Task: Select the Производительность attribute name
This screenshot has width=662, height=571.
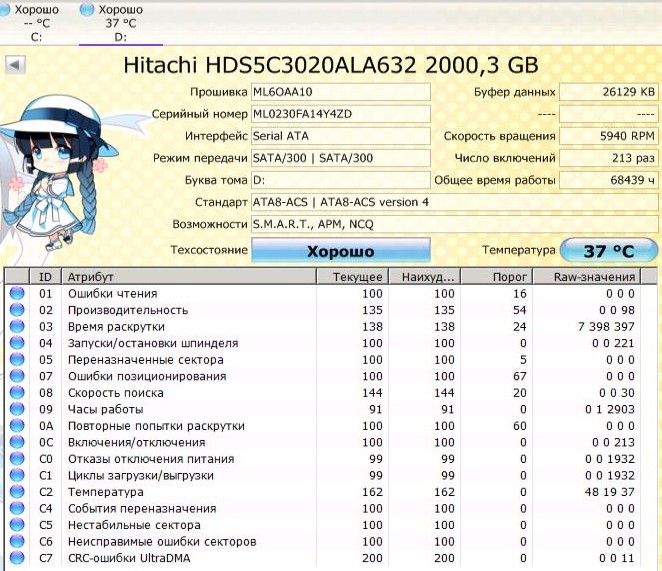Action: (128, 310)
